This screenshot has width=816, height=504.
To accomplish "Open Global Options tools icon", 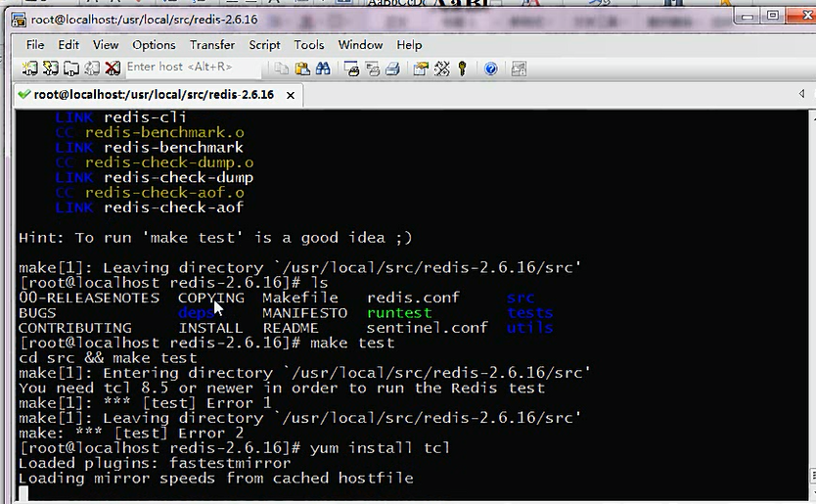I will [x=441, y=69].
